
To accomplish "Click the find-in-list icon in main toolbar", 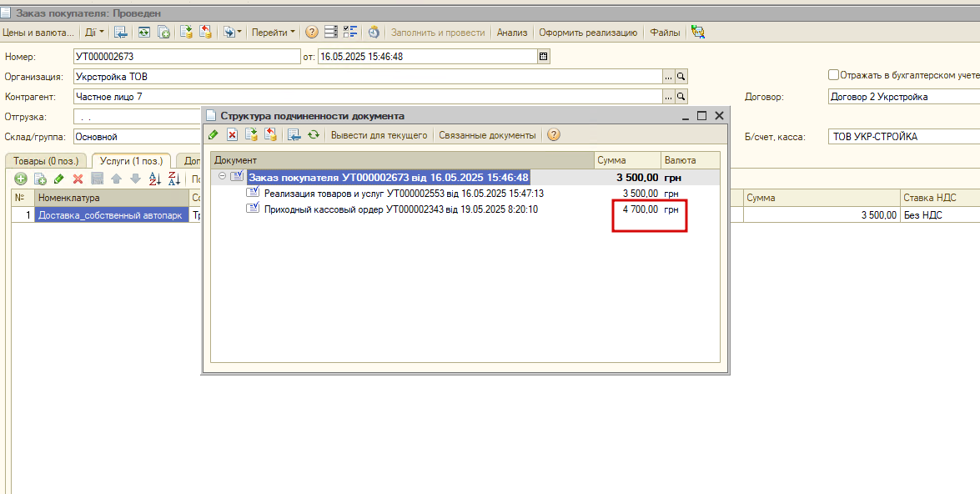I will (x=121, y=32).
